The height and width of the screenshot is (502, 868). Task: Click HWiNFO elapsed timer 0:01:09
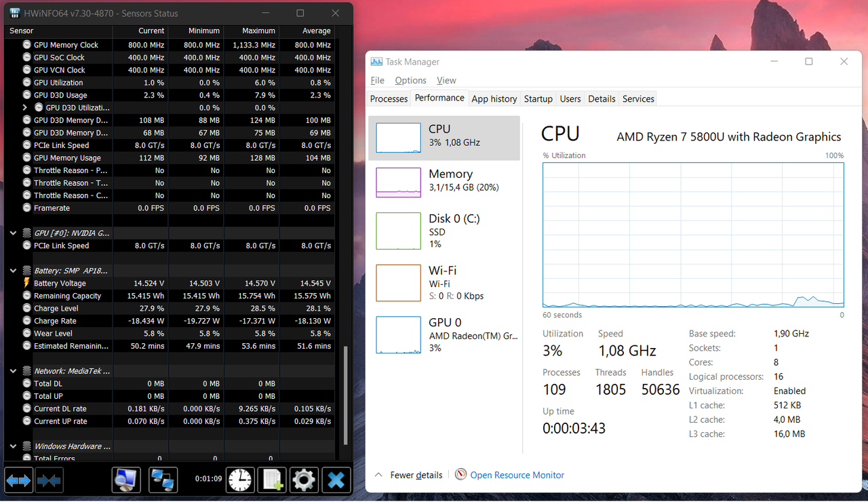tap(208, 479)
